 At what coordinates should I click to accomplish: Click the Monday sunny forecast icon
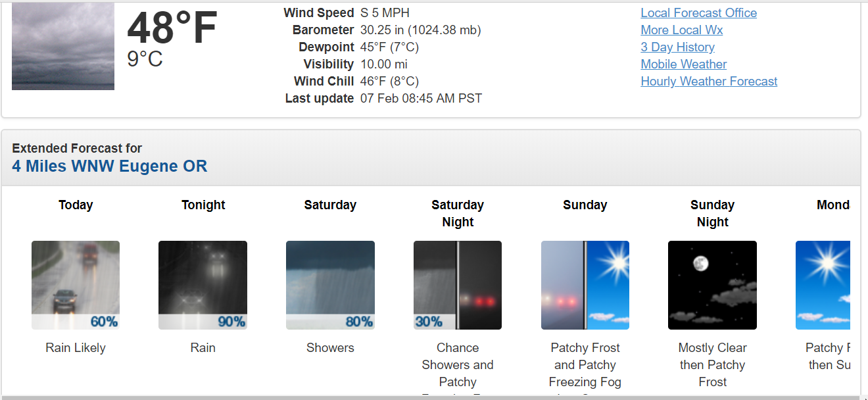[823, 285]
